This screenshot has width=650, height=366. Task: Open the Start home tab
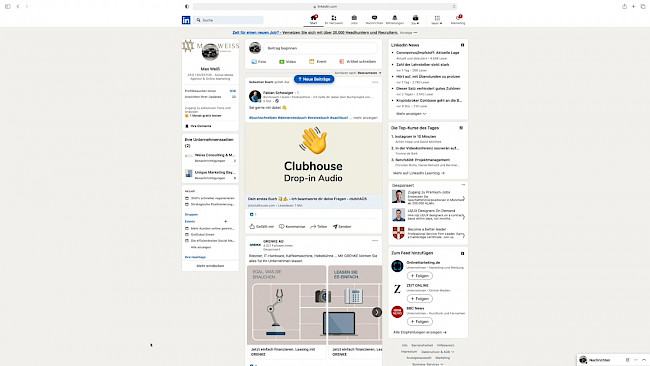(313, 20)
